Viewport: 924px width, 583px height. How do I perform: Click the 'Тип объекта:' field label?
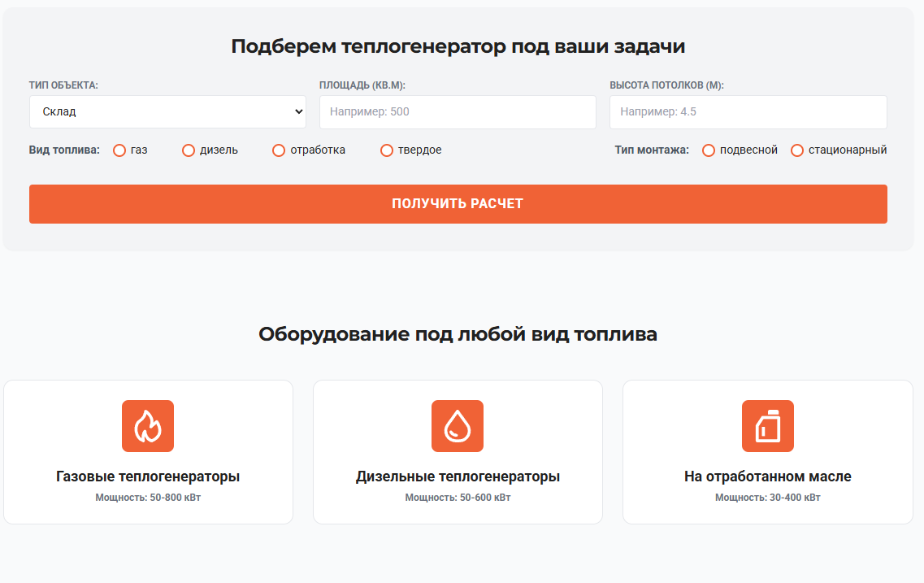(63, 85)
